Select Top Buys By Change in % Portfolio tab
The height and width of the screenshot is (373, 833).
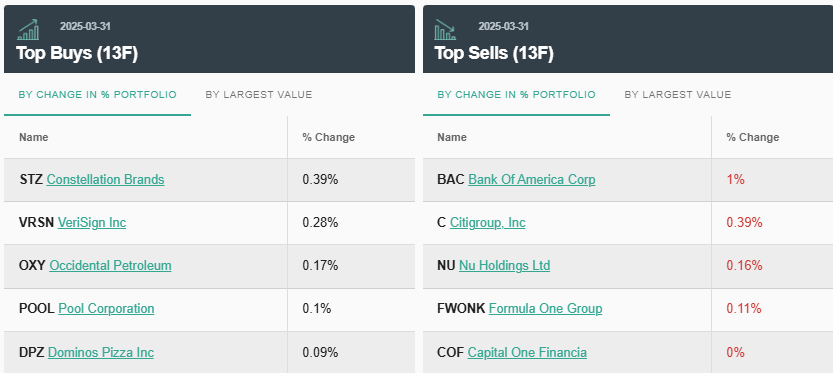pos(97,95)
